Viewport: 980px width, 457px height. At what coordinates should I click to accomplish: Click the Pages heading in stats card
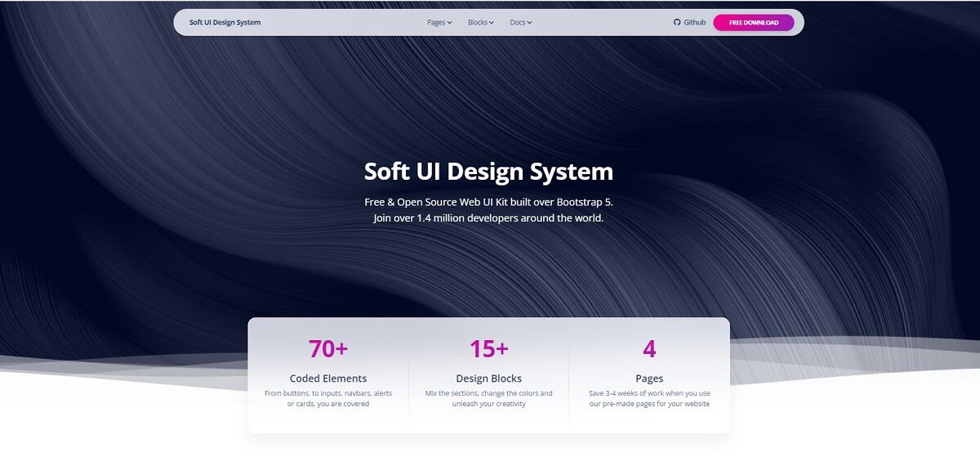pyautogui.click(x=649, y=379)
